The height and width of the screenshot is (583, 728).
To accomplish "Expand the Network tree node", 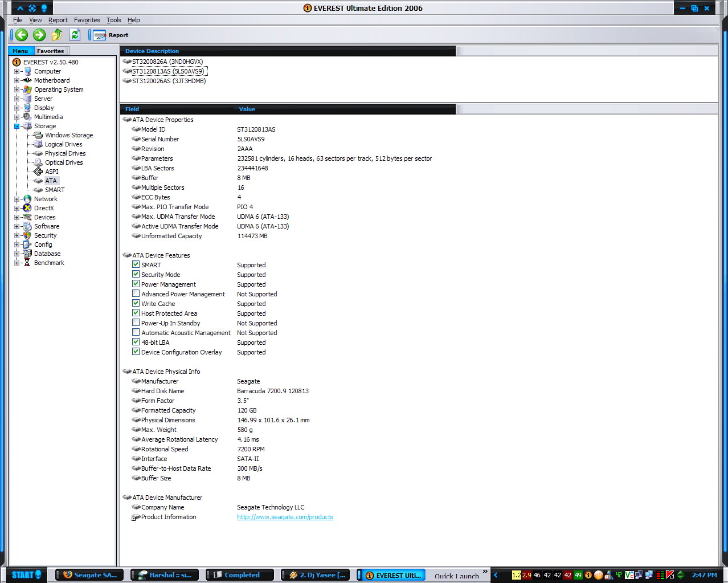I will click(17, 199).
